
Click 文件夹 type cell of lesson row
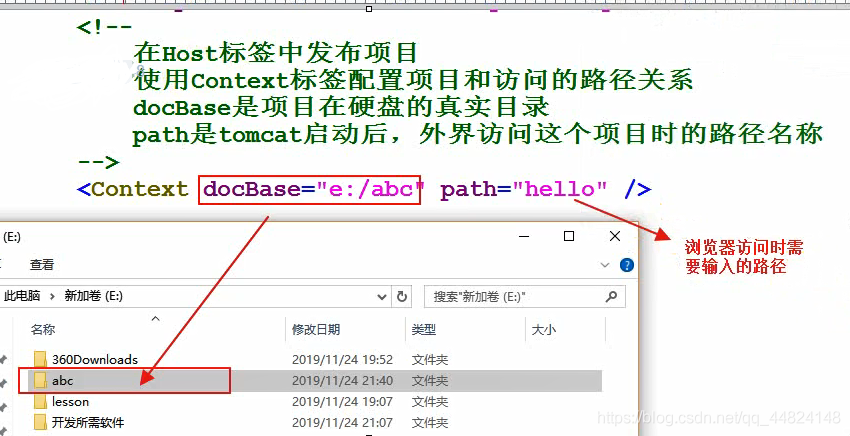point(430,402)
